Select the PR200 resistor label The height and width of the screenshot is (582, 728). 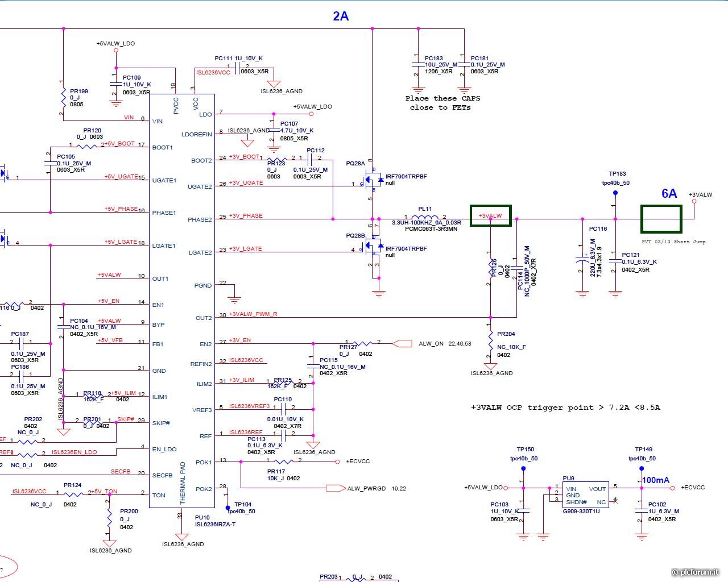pyautogui.click(x=129, y=512)
